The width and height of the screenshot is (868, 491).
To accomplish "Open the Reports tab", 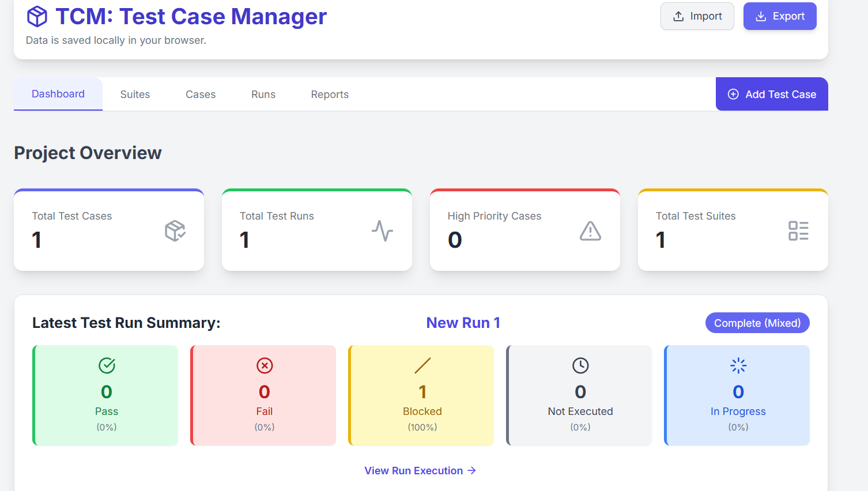I will pyautogui.click(x=330, y=94).
